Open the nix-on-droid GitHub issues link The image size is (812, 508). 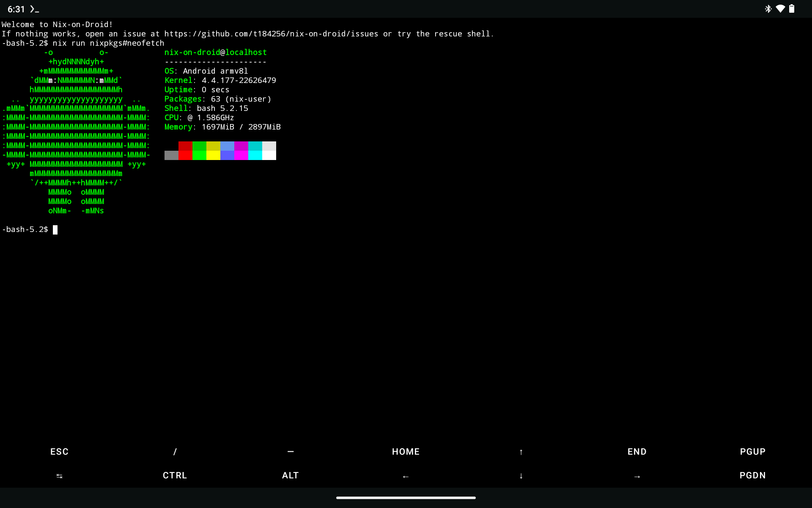271,33
